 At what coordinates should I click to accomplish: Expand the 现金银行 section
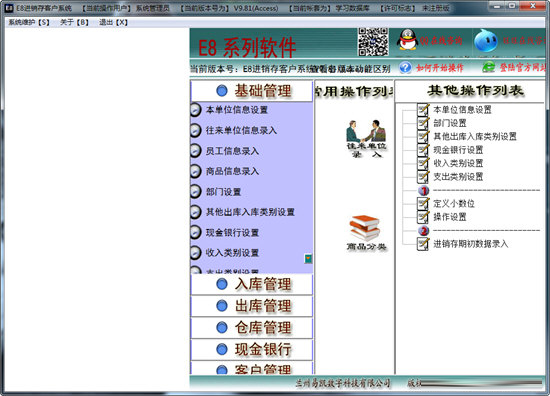click(x=251, y=349)
